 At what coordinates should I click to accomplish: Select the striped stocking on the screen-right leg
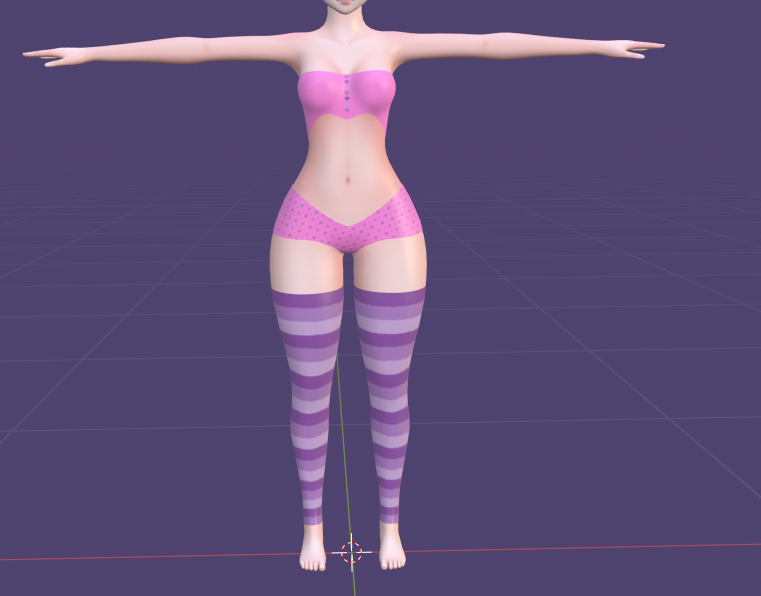pyautogui.click(x=388, y=400)
